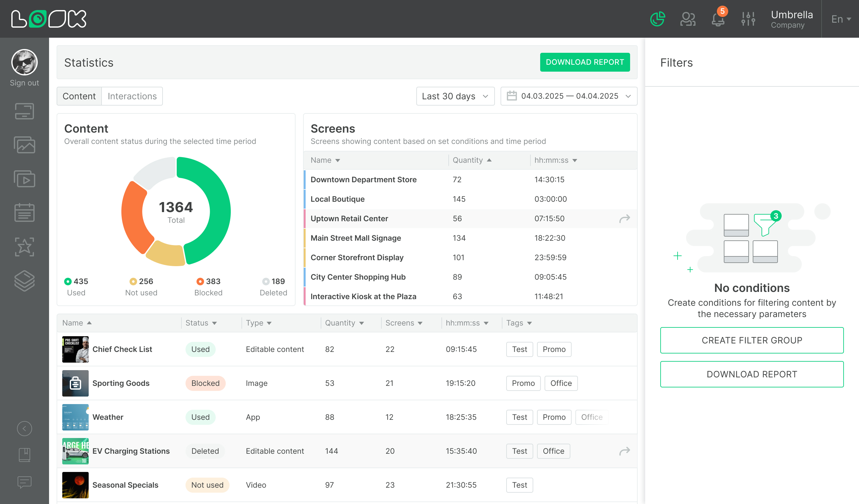
Task: Select the Content tab
Action: point(79,96)
